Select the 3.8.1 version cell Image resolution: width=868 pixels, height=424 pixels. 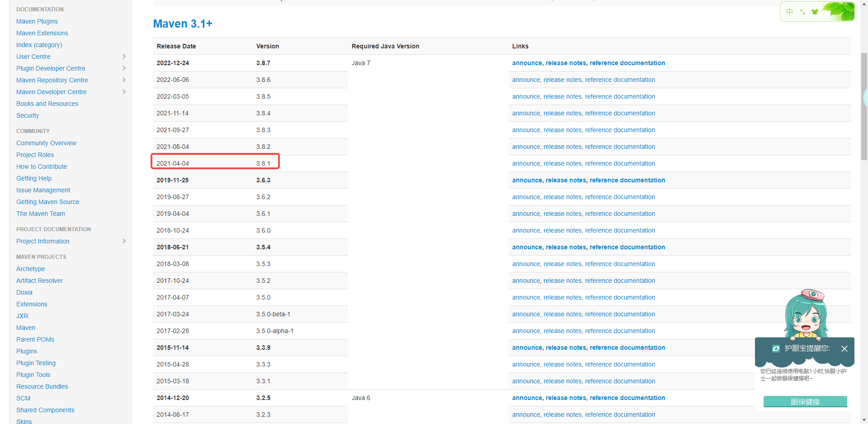coord(263,163)
